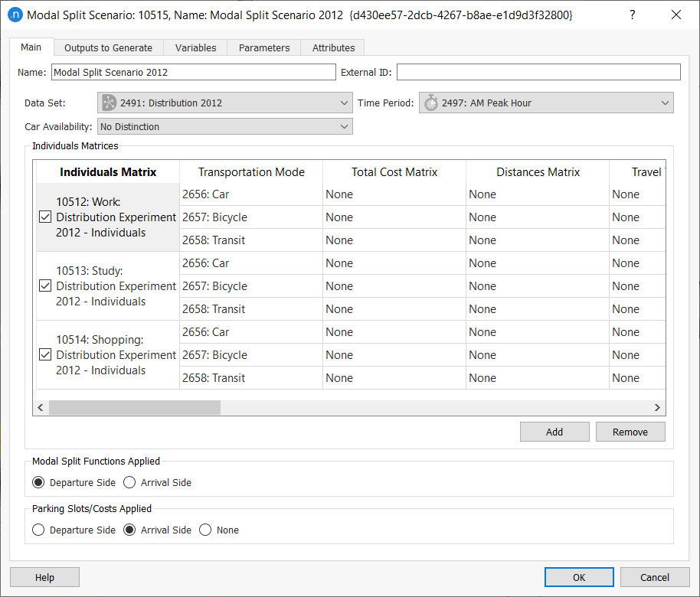Disable the Shopping individuals matrix checkbox

click(44, 354)
